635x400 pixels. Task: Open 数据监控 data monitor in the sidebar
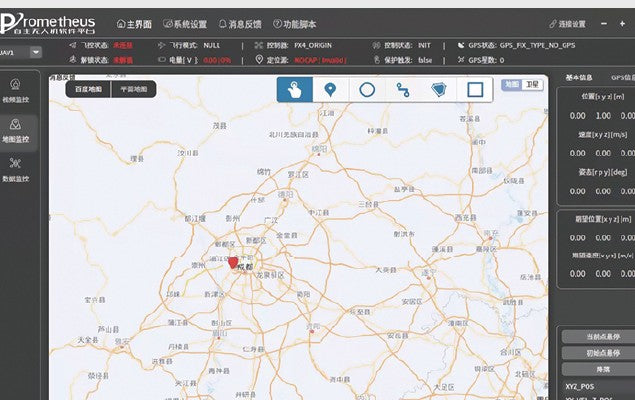[15, 170]
